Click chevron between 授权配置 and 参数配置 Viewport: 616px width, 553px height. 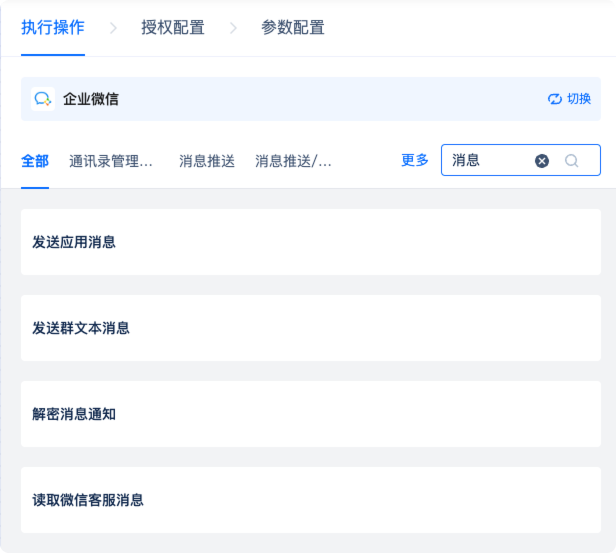[x=233, y=28]
